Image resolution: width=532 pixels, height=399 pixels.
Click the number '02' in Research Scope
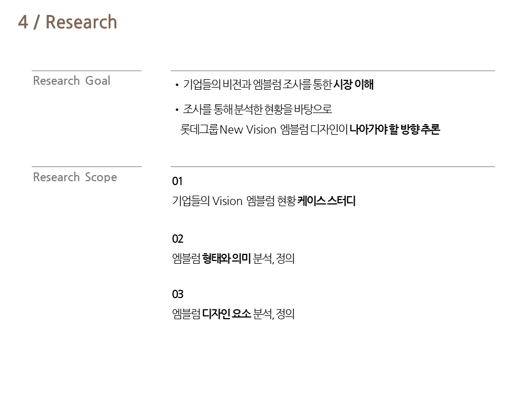coord(177,239)
